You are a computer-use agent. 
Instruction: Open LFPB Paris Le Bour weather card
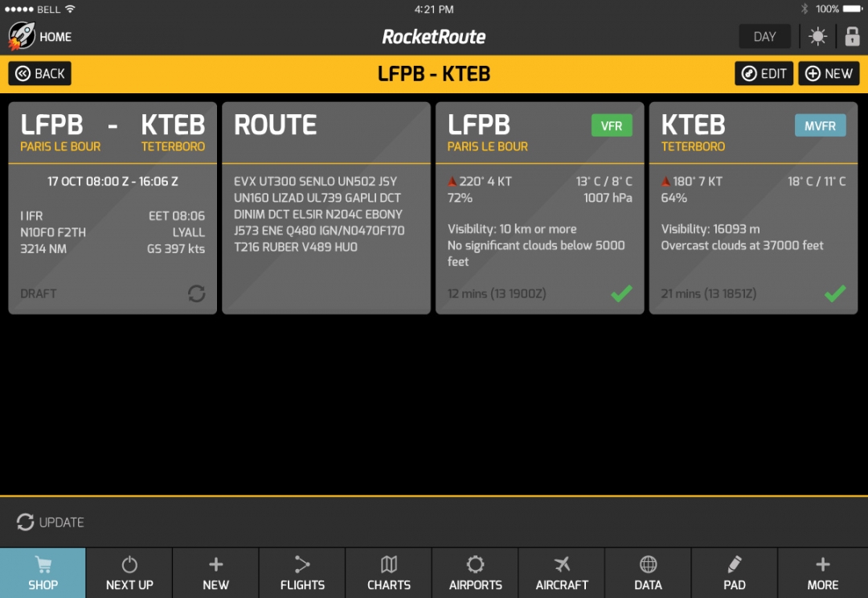point(540,208)
